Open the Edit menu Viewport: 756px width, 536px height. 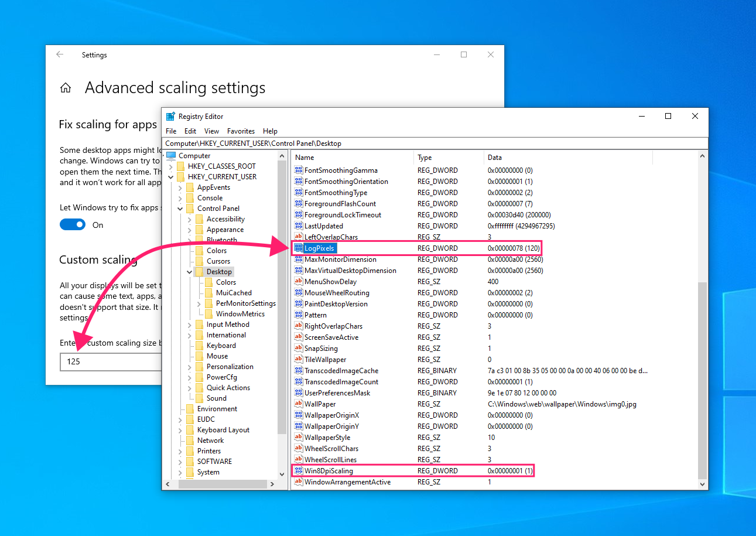(x=190, y=131)
